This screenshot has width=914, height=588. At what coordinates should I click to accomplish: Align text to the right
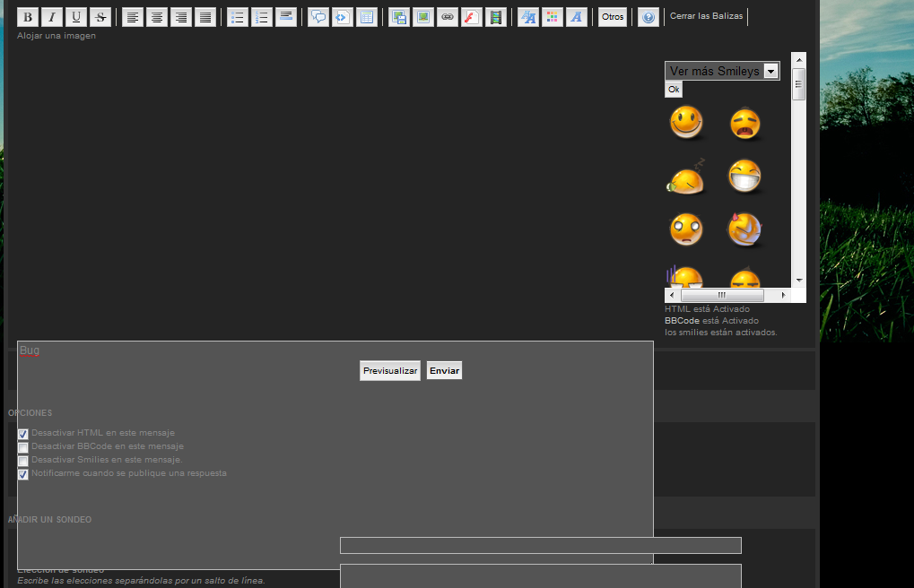point(181,17)
